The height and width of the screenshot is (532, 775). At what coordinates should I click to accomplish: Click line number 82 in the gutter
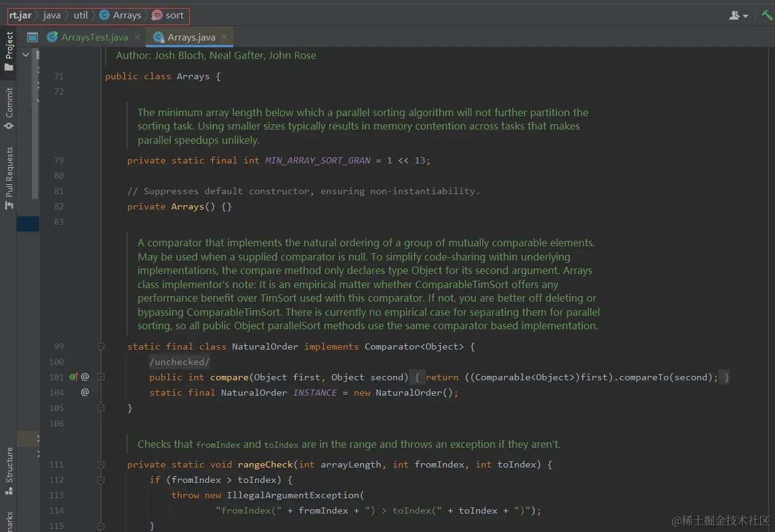59,206
